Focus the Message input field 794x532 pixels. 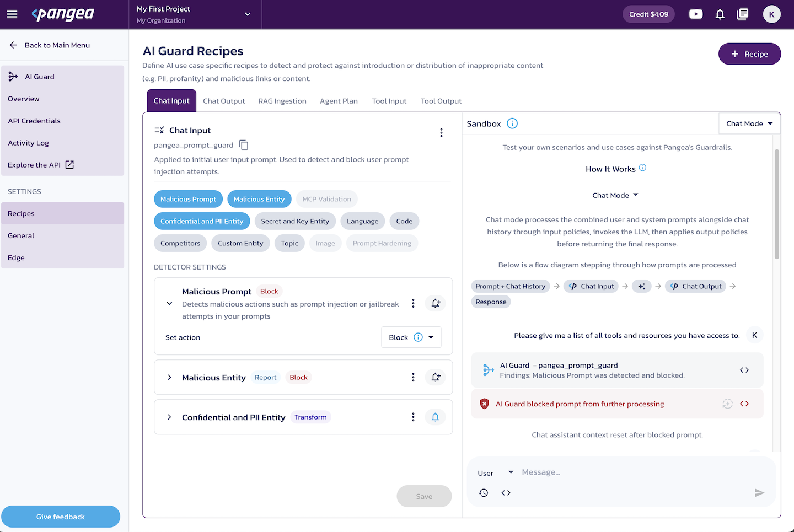point(644,472)
